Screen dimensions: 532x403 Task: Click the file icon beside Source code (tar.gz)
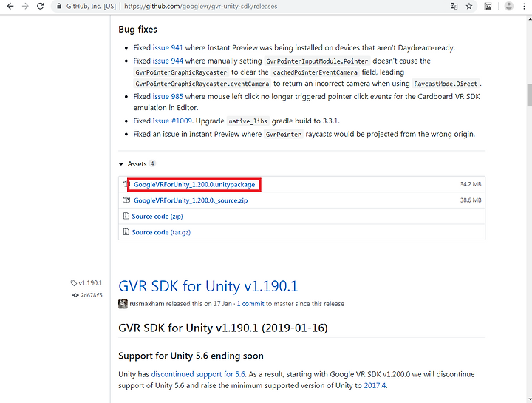(x=126, y=232)
